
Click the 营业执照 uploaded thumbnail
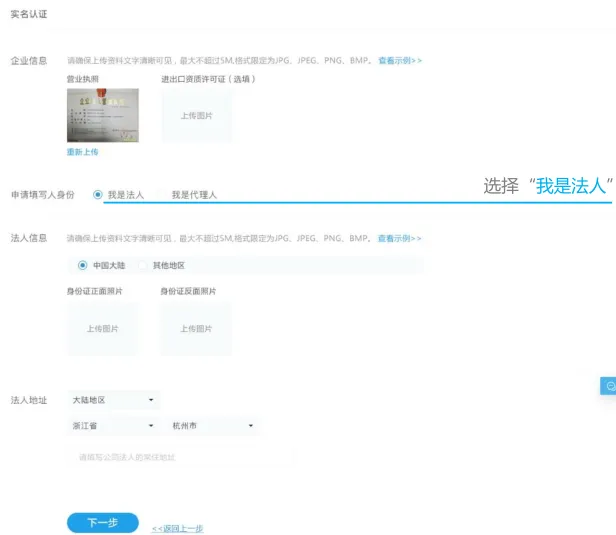point(103,115)
